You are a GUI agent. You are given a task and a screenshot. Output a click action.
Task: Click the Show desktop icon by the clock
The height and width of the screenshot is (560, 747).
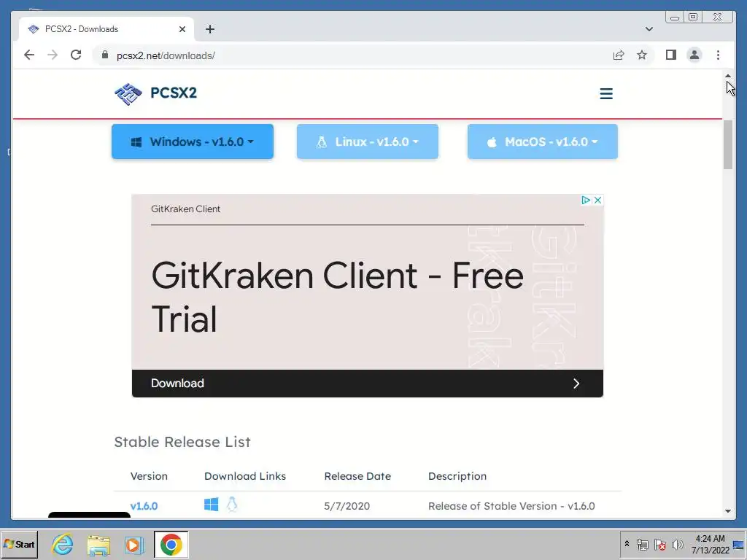click(738, 544)
